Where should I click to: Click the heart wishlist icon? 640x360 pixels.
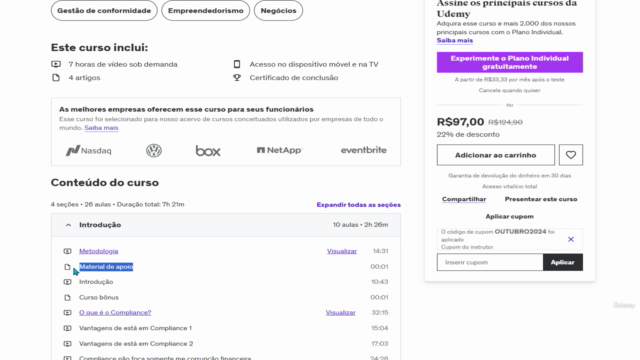pyautogui.click(x=571, y=155)
